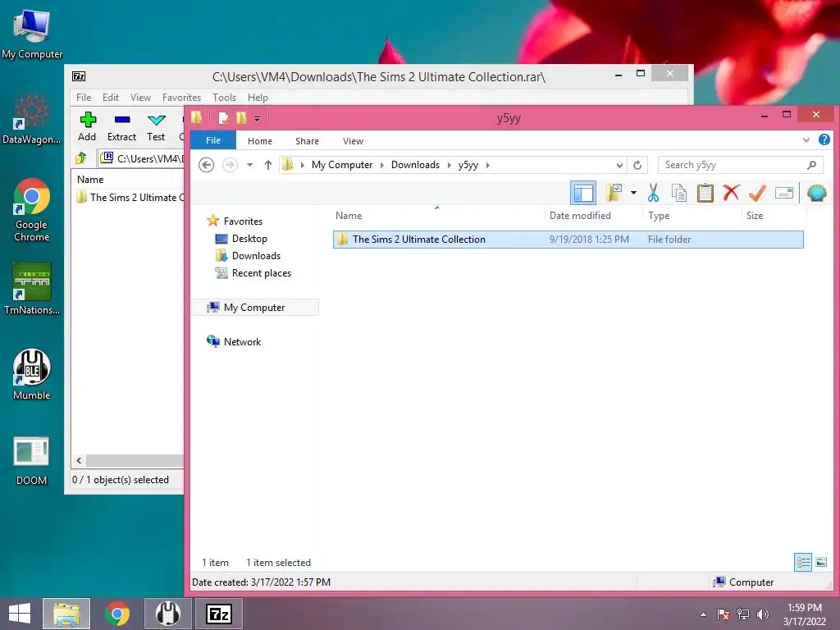Switch to the View ribbon tab

coord(353,141)
